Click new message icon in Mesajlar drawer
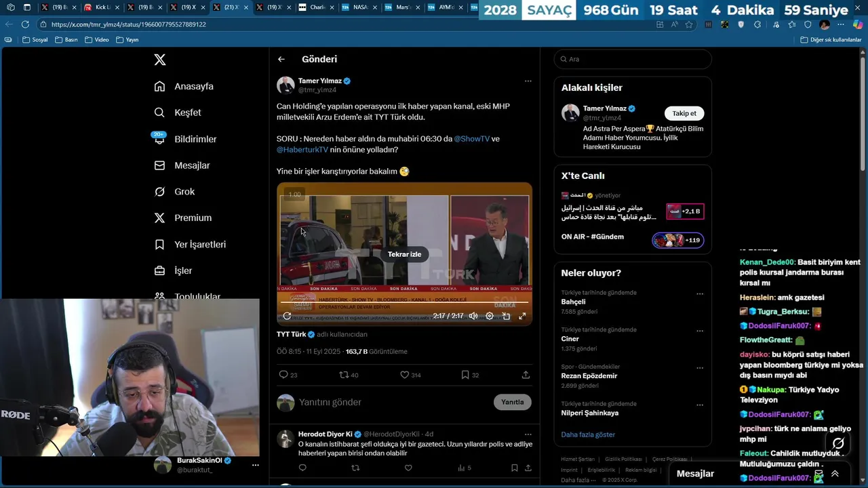Viewport: 868px width, 488px height. [x=818, y=474]
